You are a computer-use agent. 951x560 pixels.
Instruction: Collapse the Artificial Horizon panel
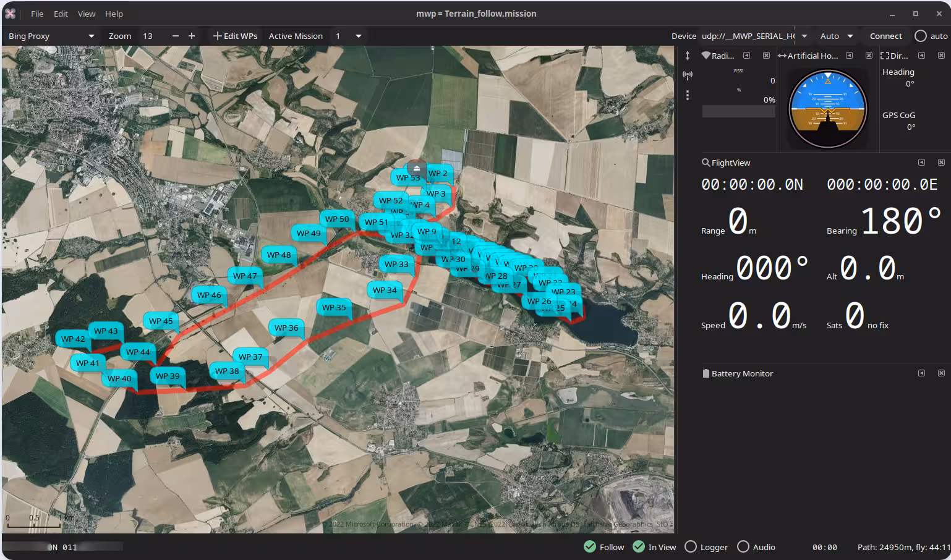[849, 56]
